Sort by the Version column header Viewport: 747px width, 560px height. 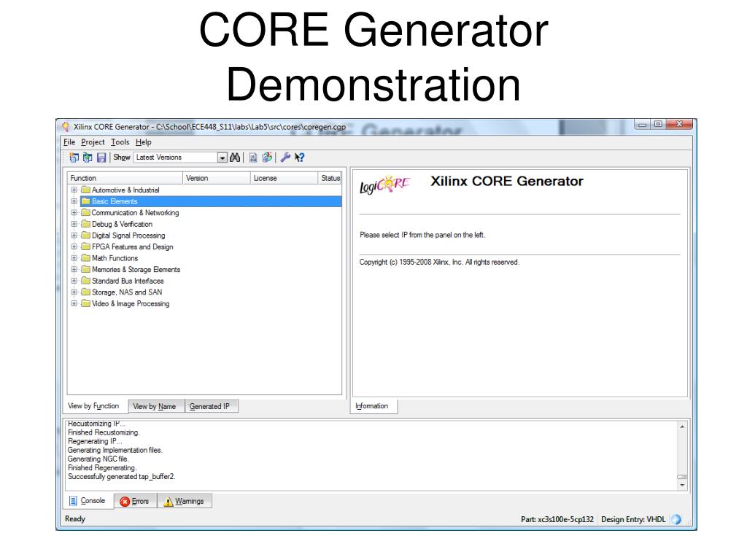pos(217,178)
